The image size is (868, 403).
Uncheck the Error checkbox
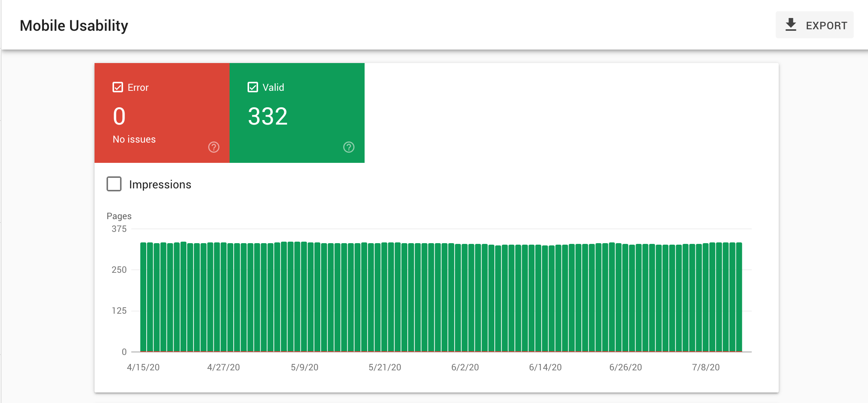pyautogui.click(x=118, y=87)
